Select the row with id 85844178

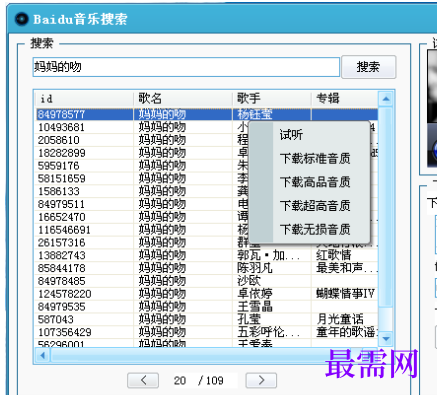point(207,268)
